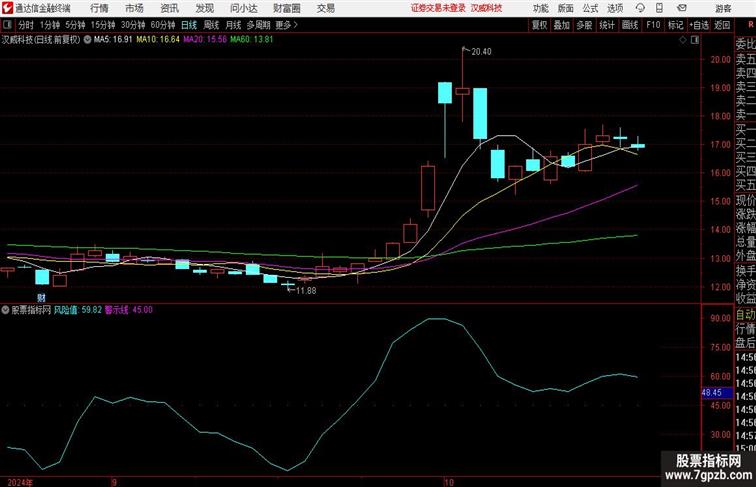The width and height of the screenshot is (756, 487).
Task: Click the 返回 back button
Action: coord(722,25)
